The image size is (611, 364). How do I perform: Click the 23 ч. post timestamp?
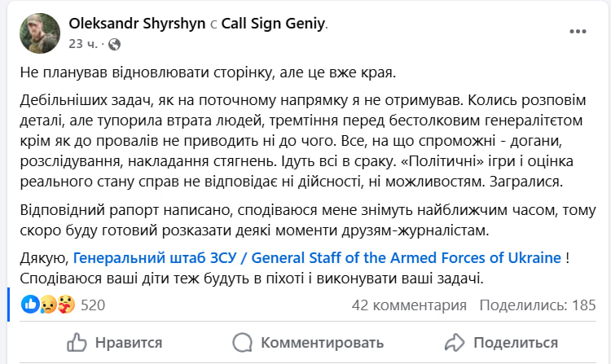coord(85,44)
